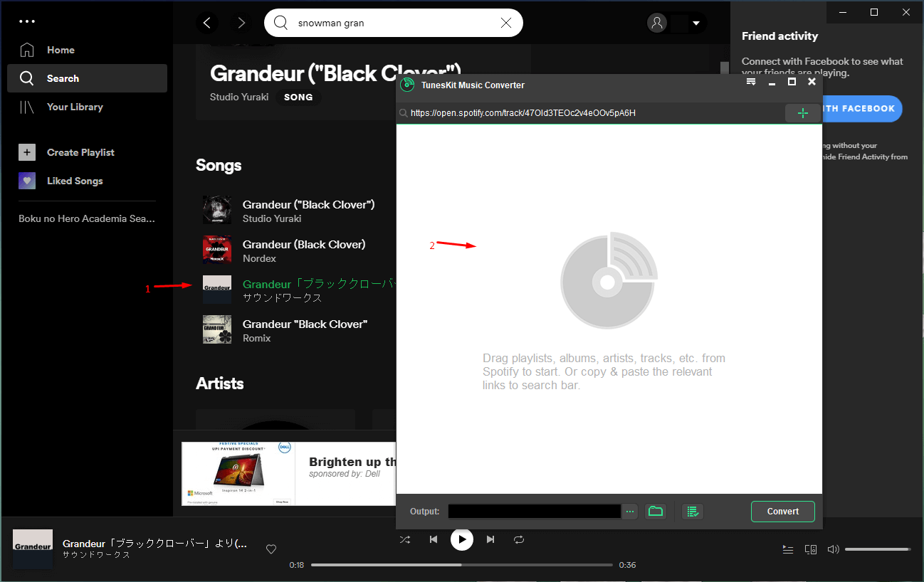
Task: Click the Create Playlist plus icon
Action: 27,152
